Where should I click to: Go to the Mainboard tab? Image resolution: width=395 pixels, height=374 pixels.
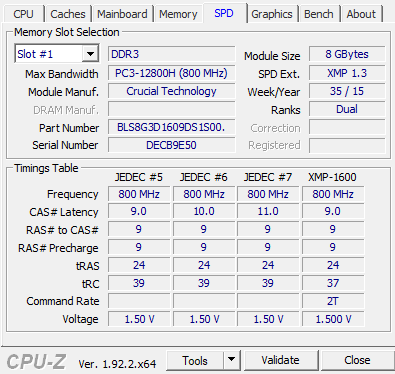(x=122, y=14)
